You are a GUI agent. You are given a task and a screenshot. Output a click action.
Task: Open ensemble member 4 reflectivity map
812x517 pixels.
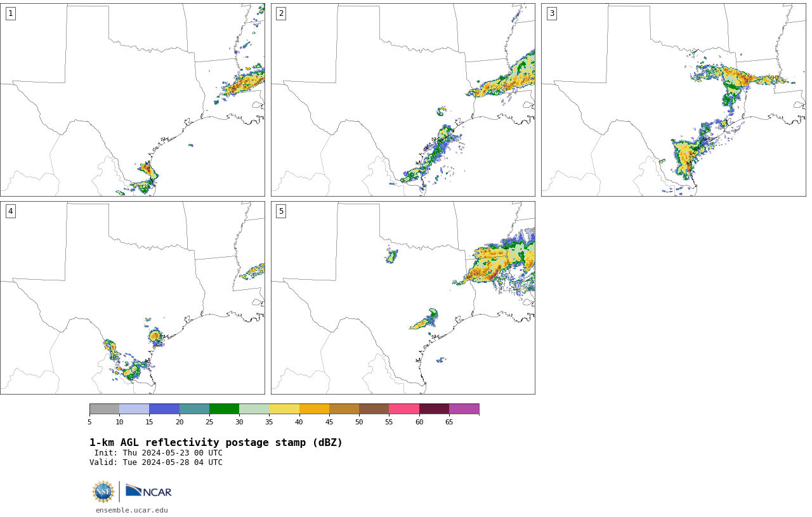tap(133, 298)
